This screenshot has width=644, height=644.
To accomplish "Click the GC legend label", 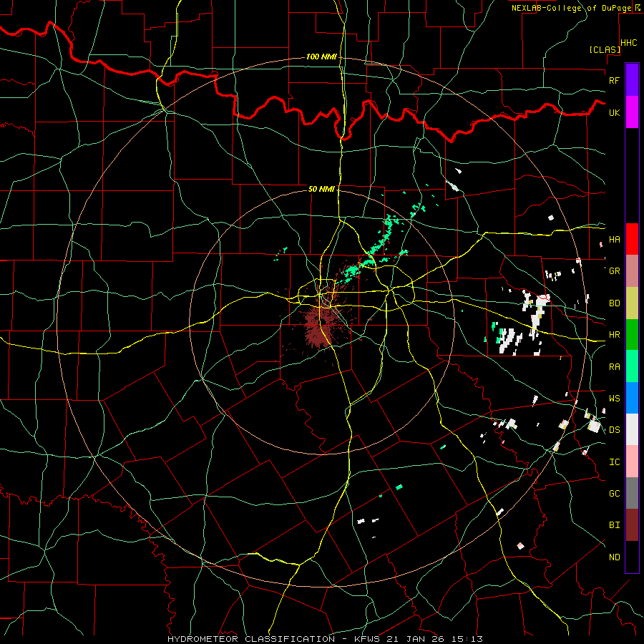I will (614, 493).
